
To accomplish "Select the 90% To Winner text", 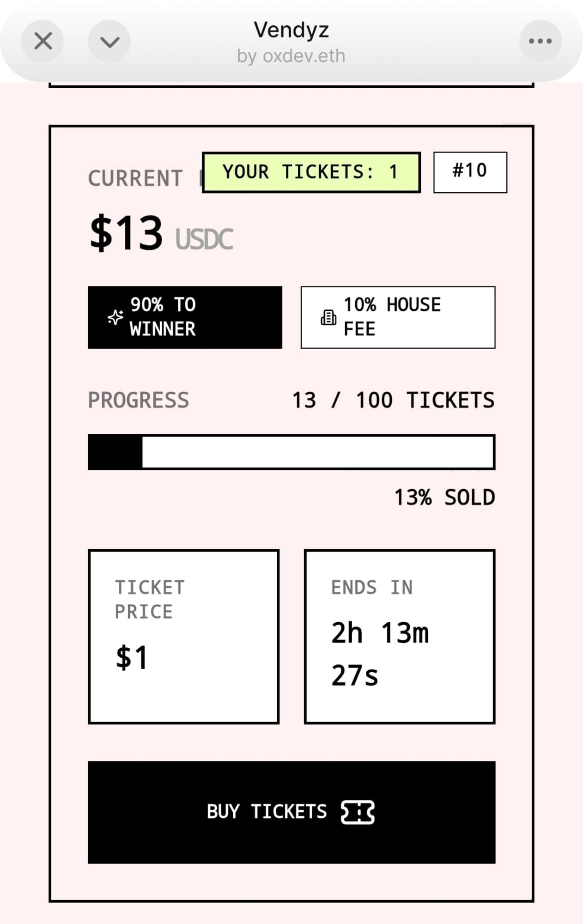I will (163, 317).
